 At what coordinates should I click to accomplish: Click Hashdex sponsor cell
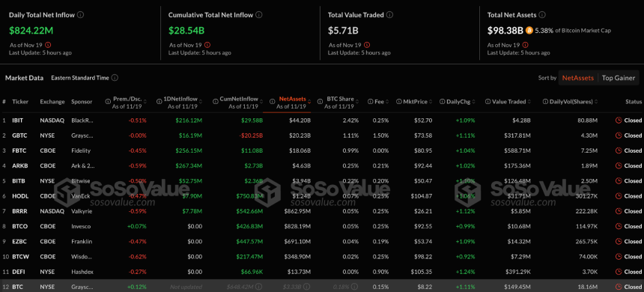click(82, 272)
